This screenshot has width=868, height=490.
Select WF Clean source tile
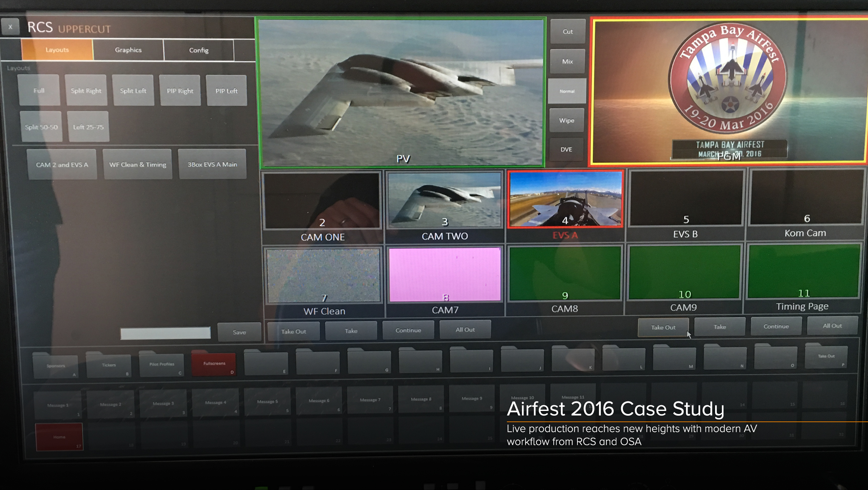pyautogui.click(x=324, y=282)
